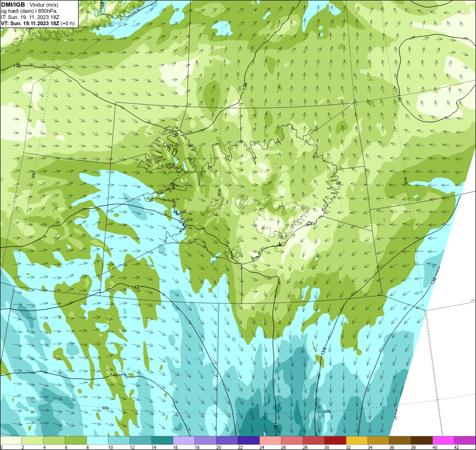This screenshot has height=450, width=476.
Task: Select the 34–36 m/s ochre legend swatch
Action: coord(378,440)
